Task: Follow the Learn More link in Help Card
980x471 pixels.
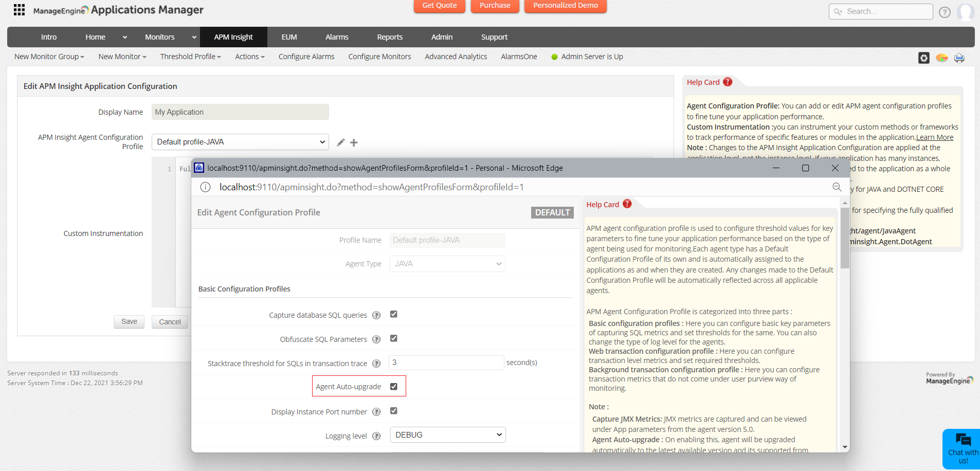Action: (x=935, y=137)
